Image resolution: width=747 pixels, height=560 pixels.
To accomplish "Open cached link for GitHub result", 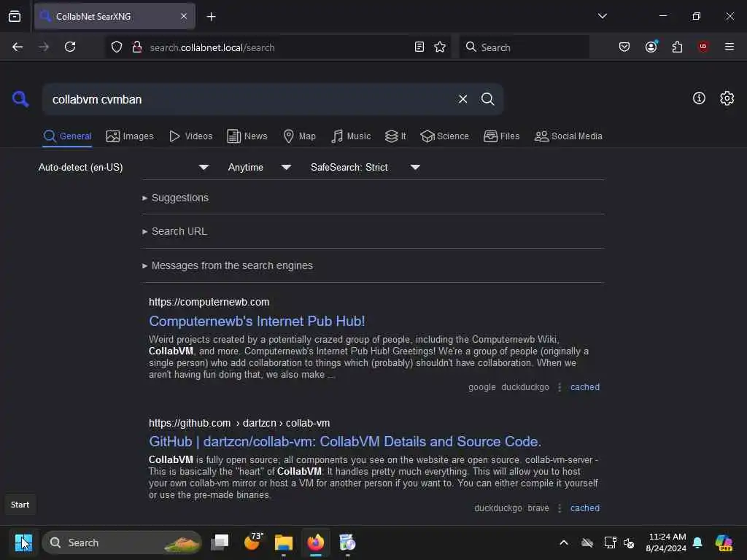I will point(585,508).
